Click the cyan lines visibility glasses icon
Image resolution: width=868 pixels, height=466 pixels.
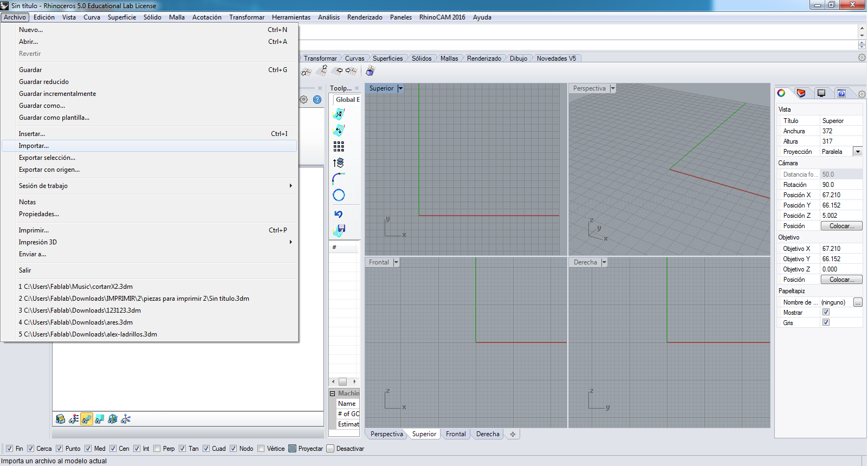pos(100,419)
